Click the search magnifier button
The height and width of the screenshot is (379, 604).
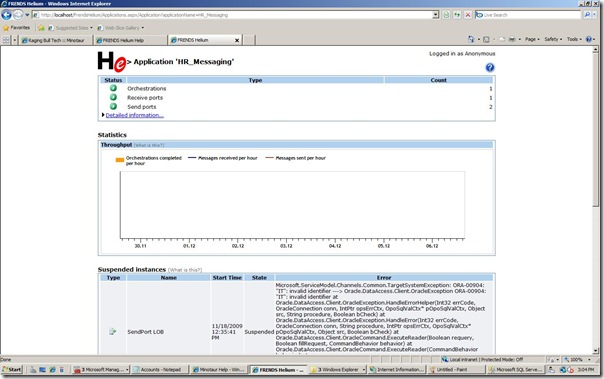[x=587, y=15]
